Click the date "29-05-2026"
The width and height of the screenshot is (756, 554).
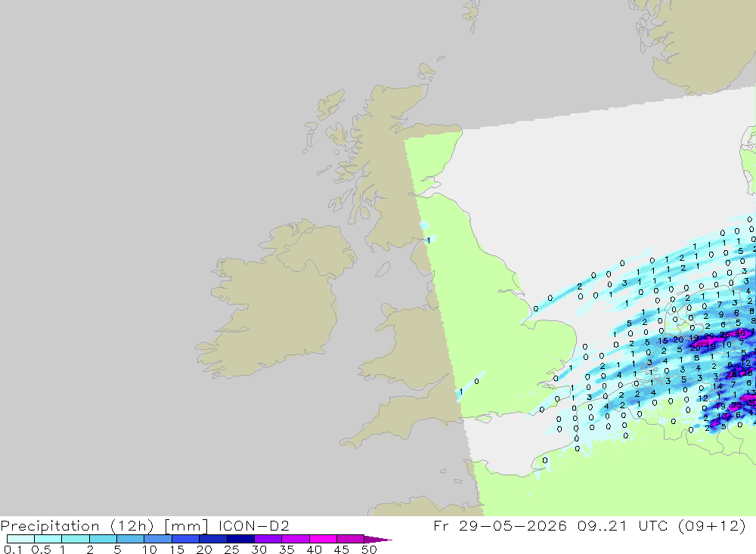pos(513,525)
